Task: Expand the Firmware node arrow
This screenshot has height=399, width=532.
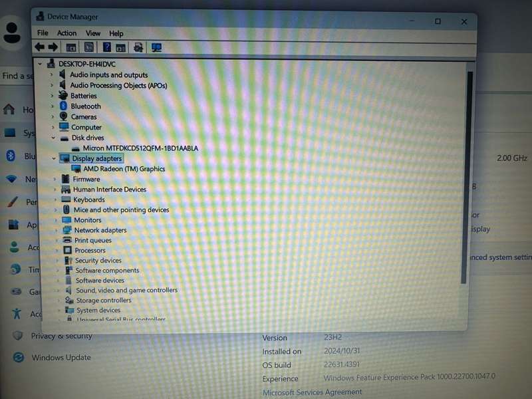Action: (55, 179)
